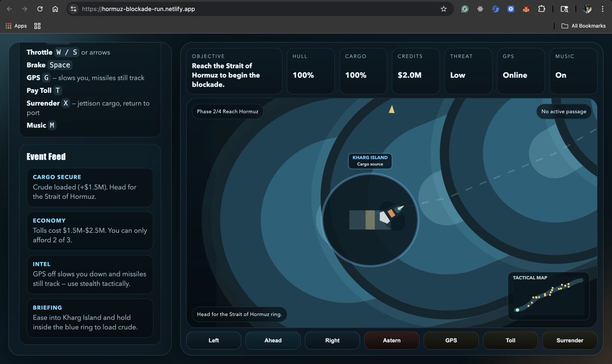The height and width of the screenshot is (364, 612).
Task: Click the No active passage badge
Action: click(x=564, y=112)
